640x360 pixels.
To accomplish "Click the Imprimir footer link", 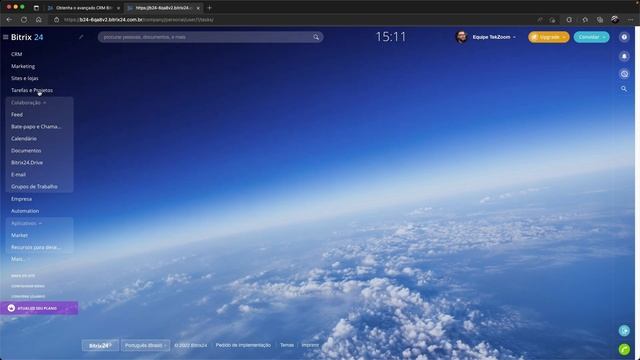I will point(310,345).
